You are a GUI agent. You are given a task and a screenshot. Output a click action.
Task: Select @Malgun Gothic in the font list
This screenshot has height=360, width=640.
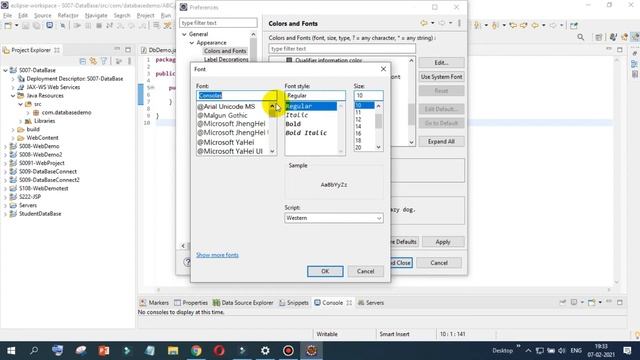point(222,115)
